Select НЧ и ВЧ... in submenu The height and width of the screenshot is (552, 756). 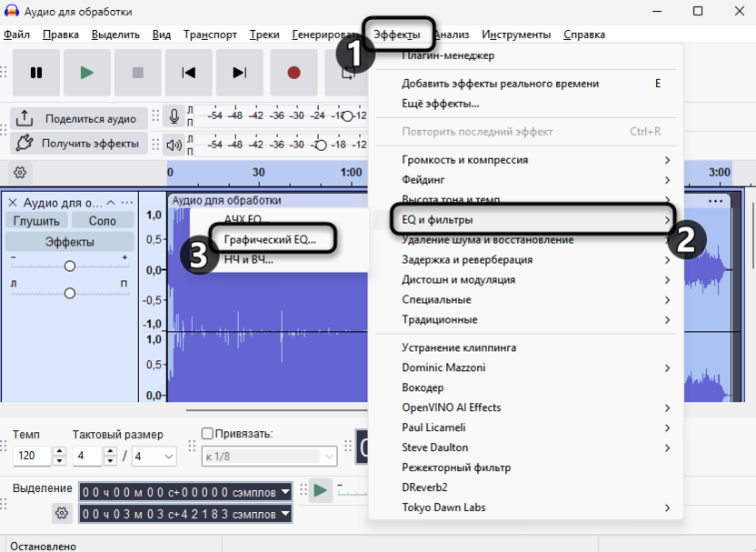point(279,259)
